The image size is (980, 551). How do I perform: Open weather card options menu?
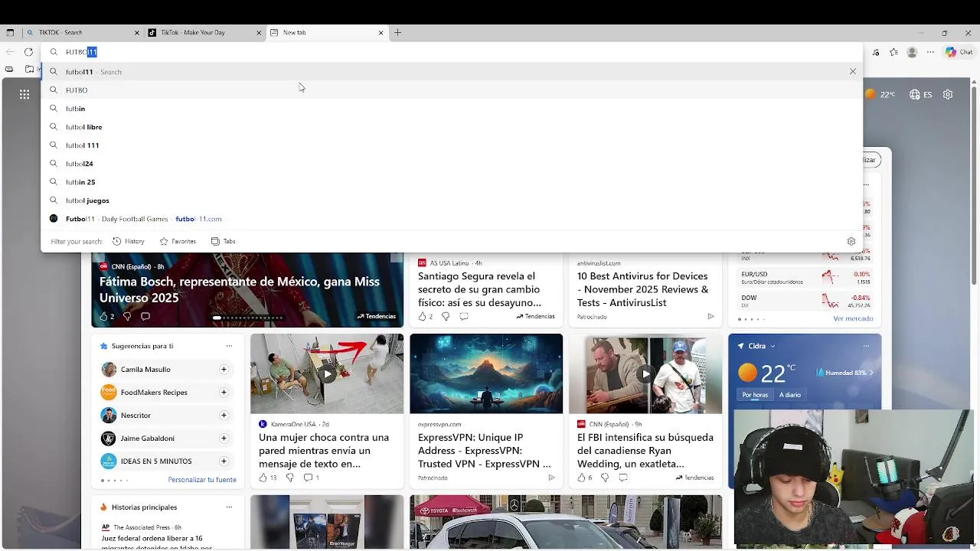866,346
